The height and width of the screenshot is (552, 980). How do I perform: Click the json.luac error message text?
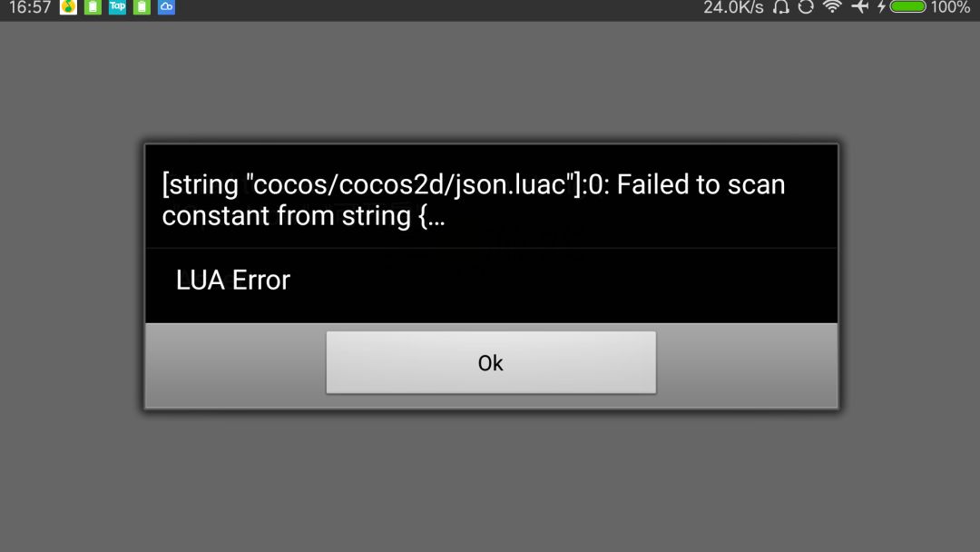pos(473,200)
